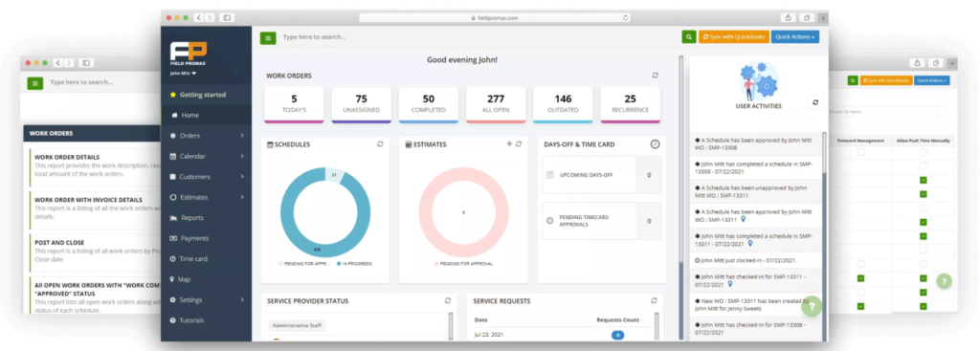Refresh the Service Provider Status panel
Screen dimensions: 980x351
click(x=448, y=300)
